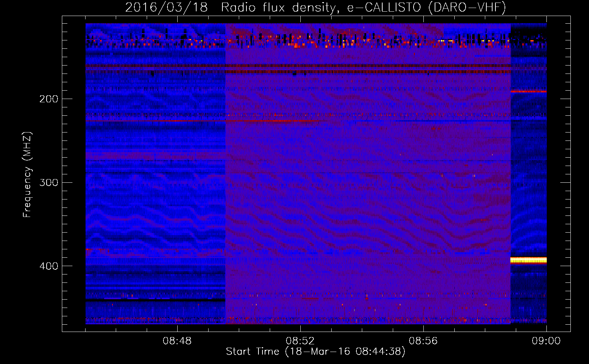Click the 08:52 time tick label
The height and width of the screenshot is (364, 589).
(x=300, y=341)
